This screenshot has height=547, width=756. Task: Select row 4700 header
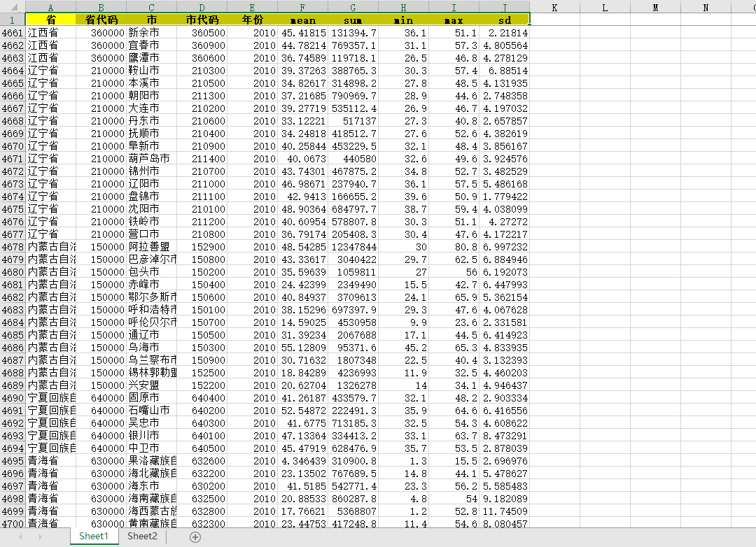(11, 523)
